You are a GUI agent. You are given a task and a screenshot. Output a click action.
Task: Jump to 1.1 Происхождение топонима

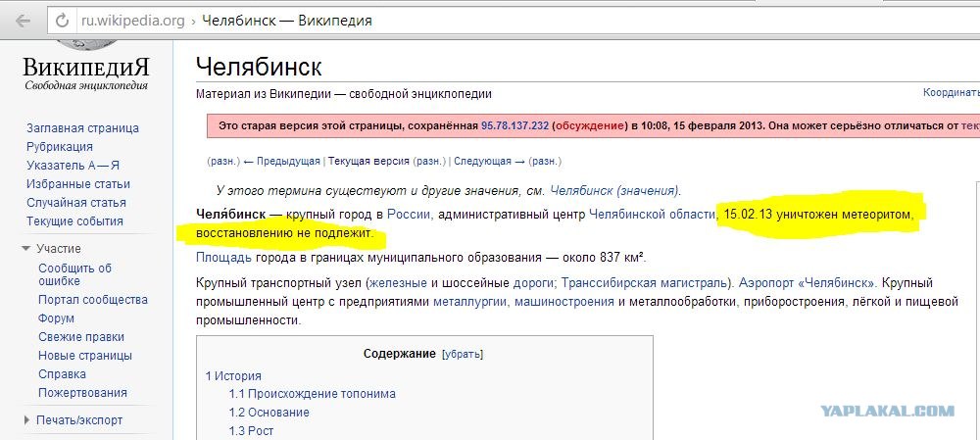pos(312,394)
